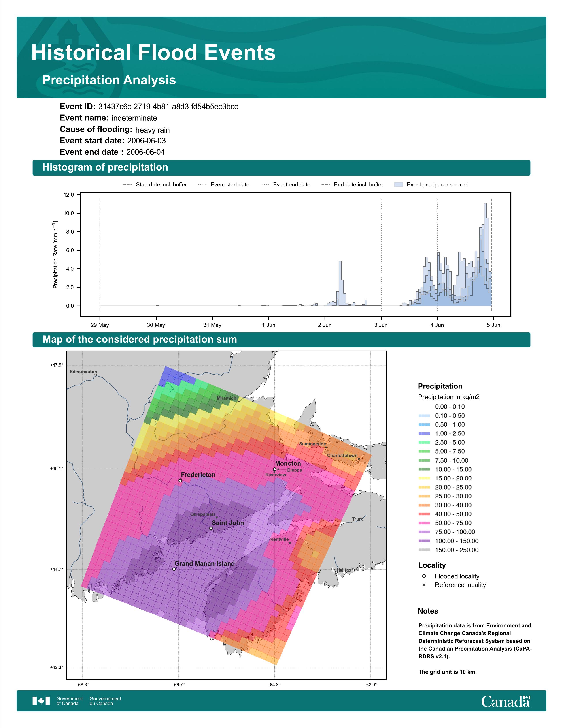Click the Quispamsis map label
This screenshot has height=728, width=563.
[203, 514]
